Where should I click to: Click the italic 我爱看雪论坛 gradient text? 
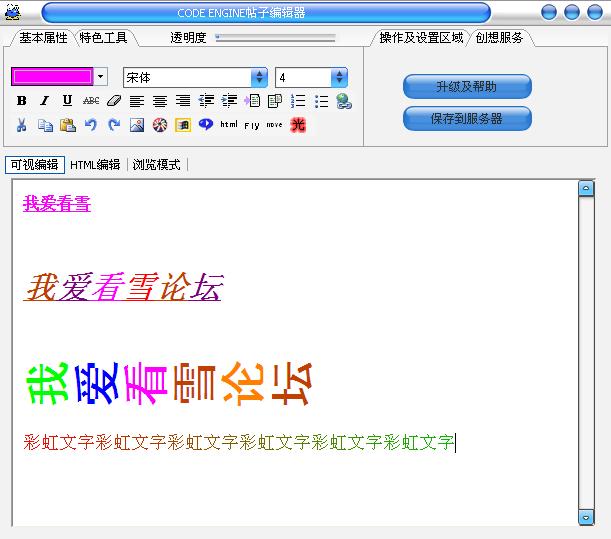123,287
